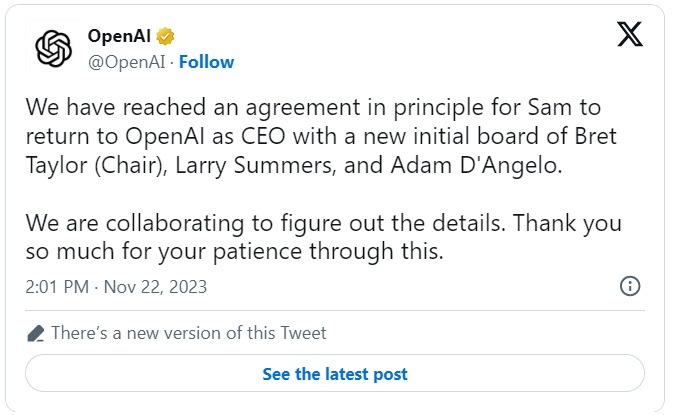Click the "Nov 22, 2023" date text
Screen dimensions: 673x415
point(154,287)
